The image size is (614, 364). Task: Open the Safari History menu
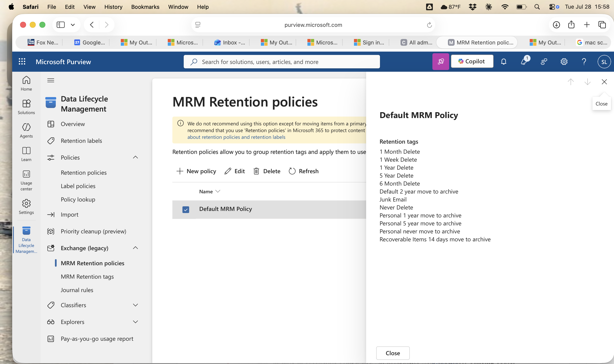(x=113, y=7)
